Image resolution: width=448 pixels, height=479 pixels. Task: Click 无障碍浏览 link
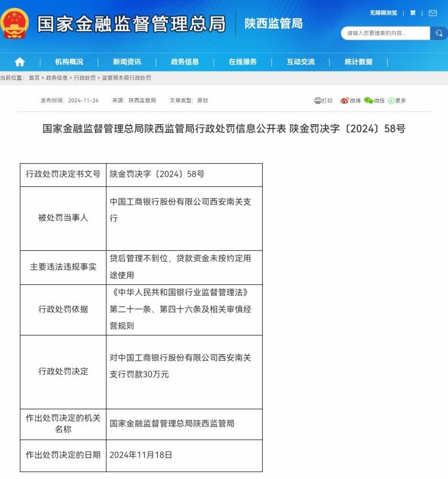(383, 13)
